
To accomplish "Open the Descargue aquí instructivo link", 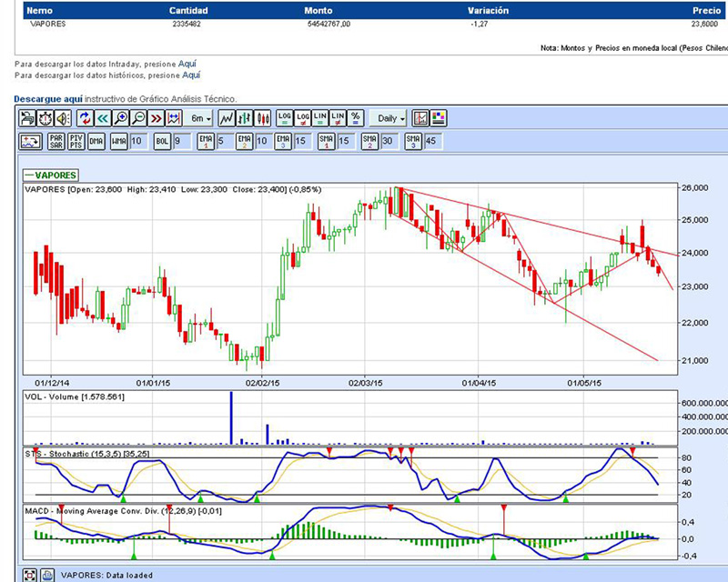I will (48, 98).
